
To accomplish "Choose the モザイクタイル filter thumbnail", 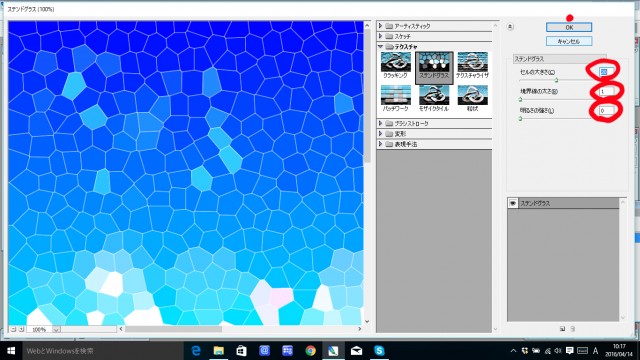I will tap(434, 98).
